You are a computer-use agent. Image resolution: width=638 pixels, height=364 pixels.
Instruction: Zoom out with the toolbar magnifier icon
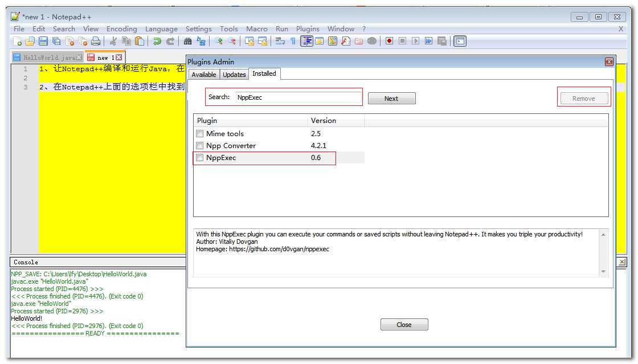(232, 41)
